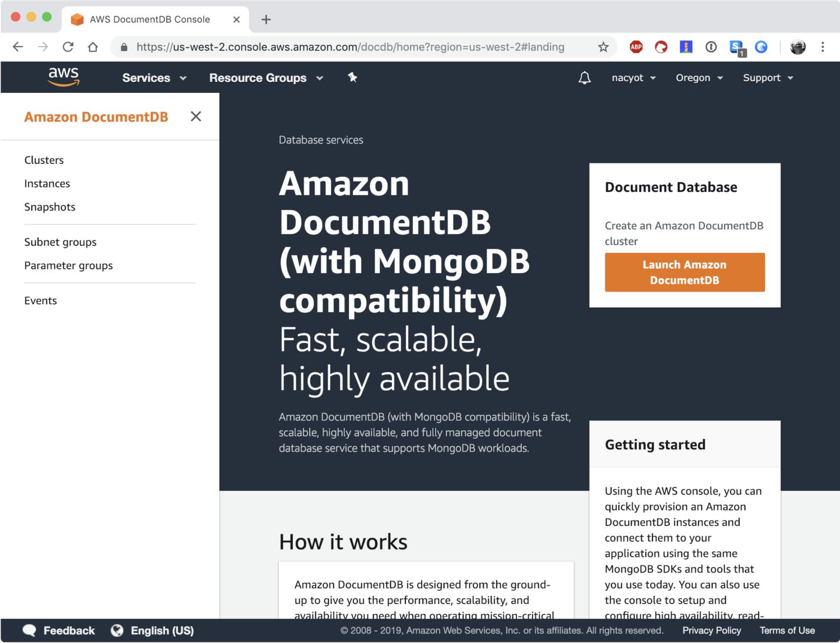This screenshot has height=643, width=840.
Task: Click the browser forward arrow
Action: click(43, 47)
